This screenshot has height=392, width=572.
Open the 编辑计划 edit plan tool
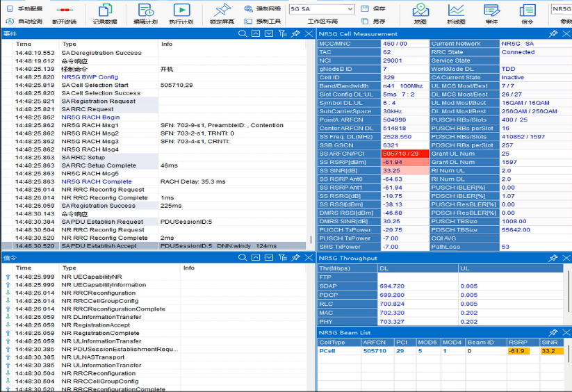pyautogui.click(x=145, y=10)
